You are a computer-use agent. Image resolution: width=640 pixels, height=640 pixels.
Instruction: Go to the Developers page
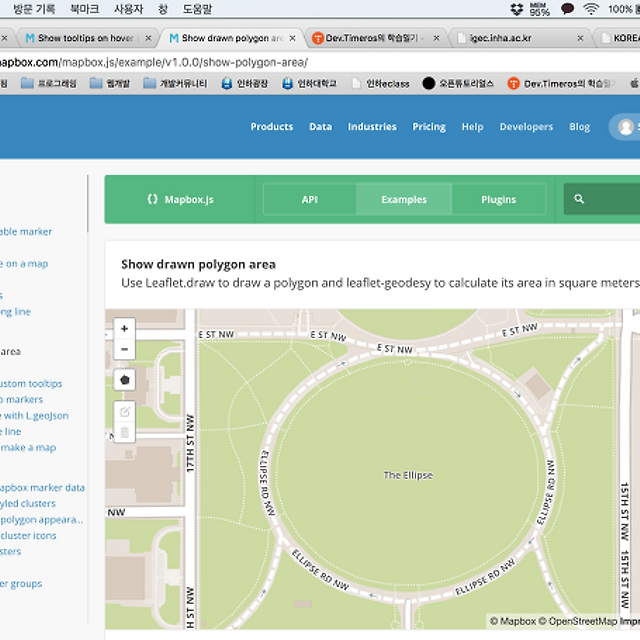(x=526, y=127)
